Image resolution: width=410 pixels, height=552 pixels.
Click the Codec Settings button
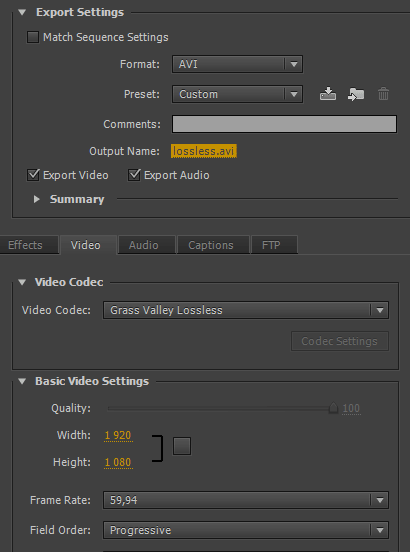click(x=340, y=341)
